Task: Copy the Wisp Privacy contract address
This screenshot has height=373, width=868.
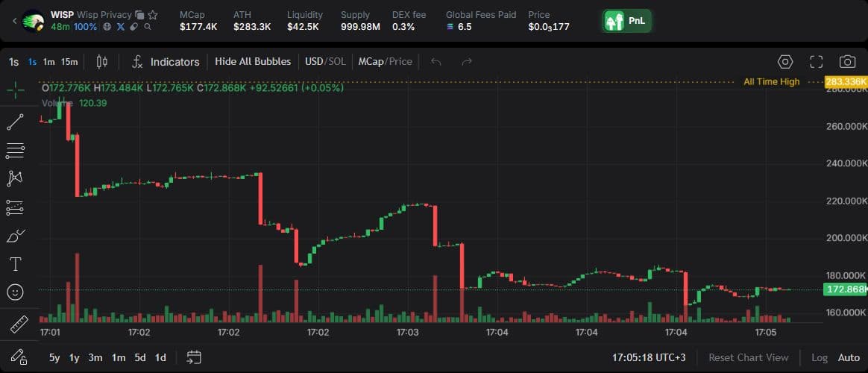Action: (140, 15)
